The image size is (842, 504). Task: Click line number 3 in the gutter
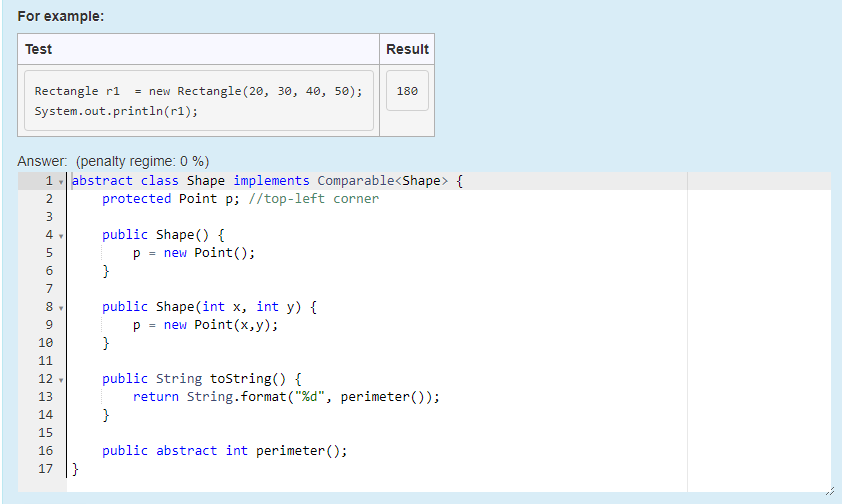pos(49,217)
